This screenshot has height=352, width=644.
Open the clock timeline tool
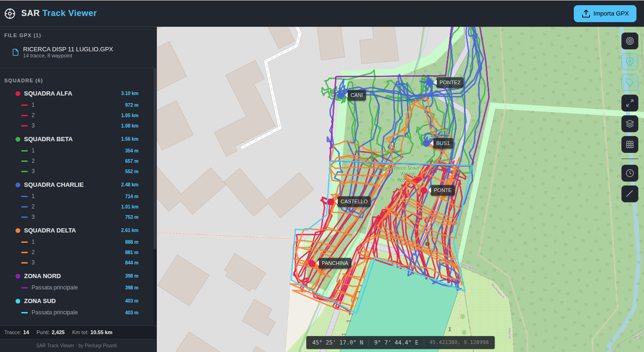click(x=630, y=173)
